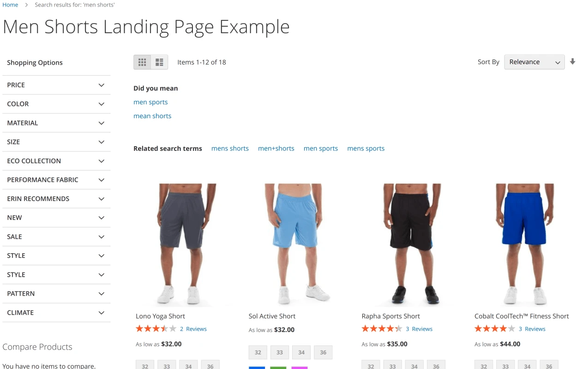Expand the PRICE filter option
The width and height of the screenshot is (588, 369).
[x=56, y=85]
